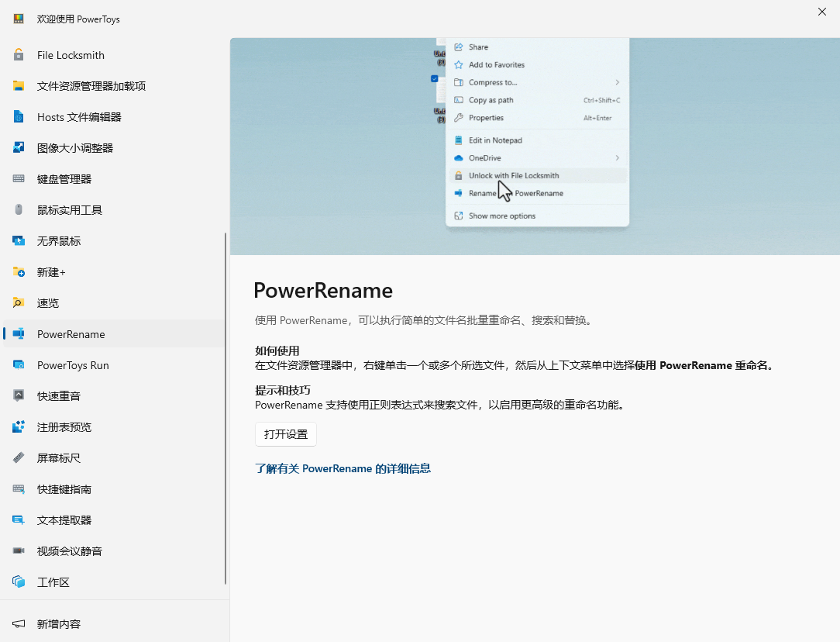Open the 了解有关 PowerRename 的详细信息 link

[x=343, y=468]
